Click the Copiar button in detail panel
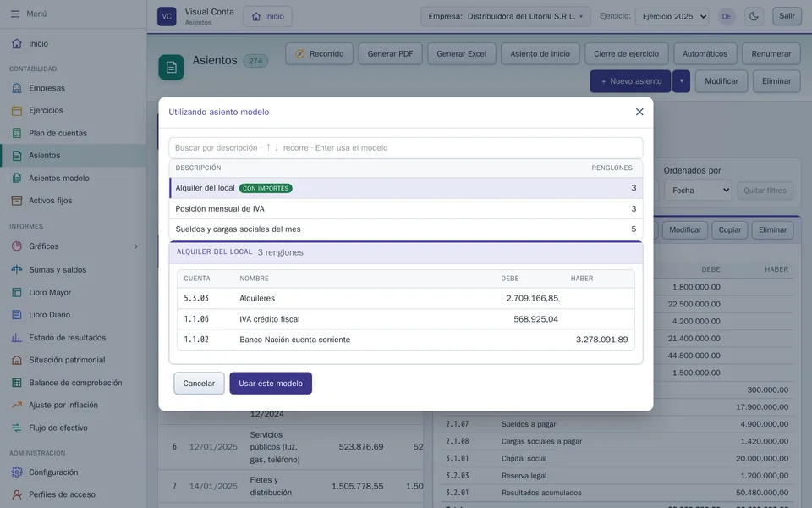Viewport: 812px width, 508px height. [730, 230]
